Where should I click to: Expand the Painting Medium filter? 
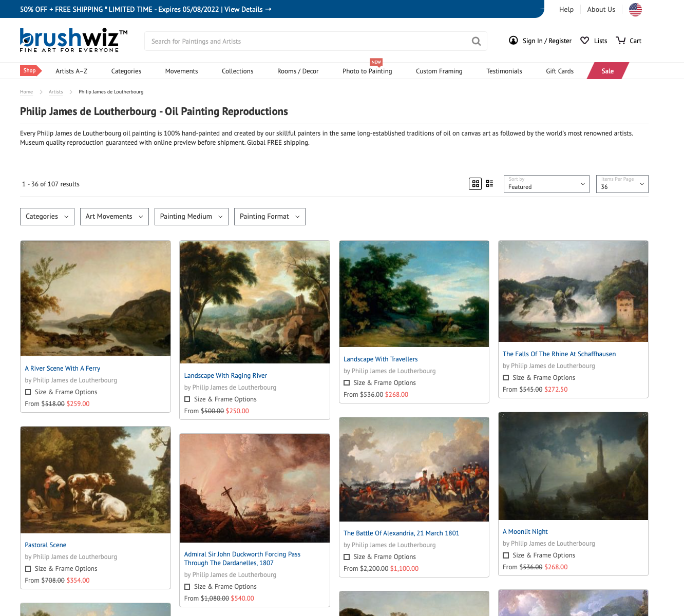(192, 217)
